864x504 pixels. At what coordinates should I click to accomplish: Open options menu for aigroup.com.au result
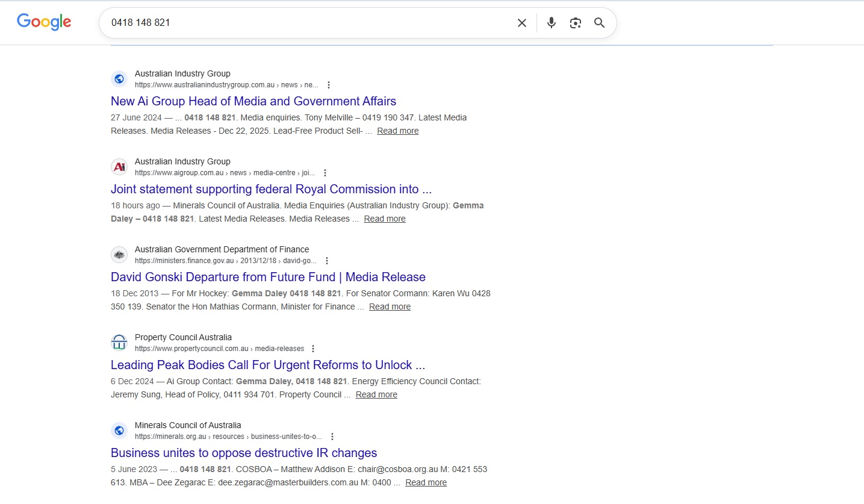point(325,173)
